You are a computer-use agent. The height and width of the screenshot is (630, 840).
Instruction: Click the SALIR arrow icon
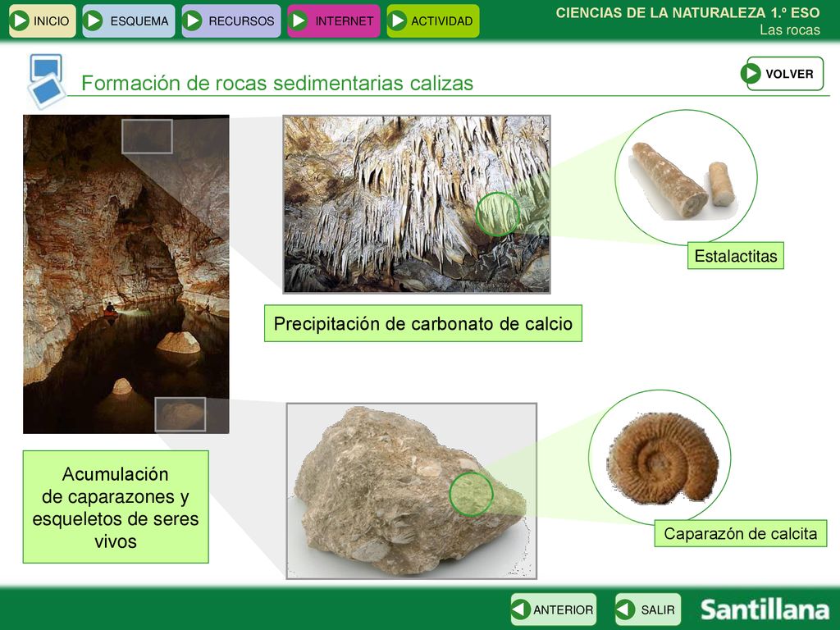625,609
